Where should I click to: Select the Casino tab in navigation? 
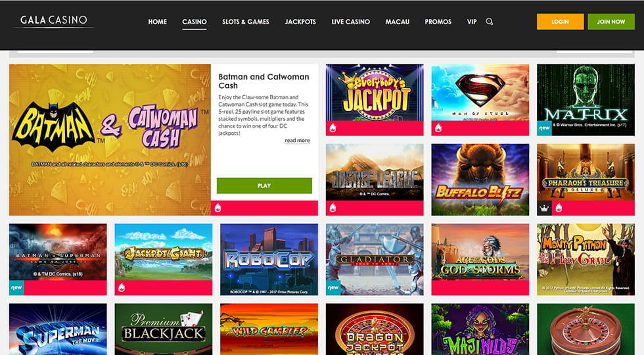(x=195, y=22)
